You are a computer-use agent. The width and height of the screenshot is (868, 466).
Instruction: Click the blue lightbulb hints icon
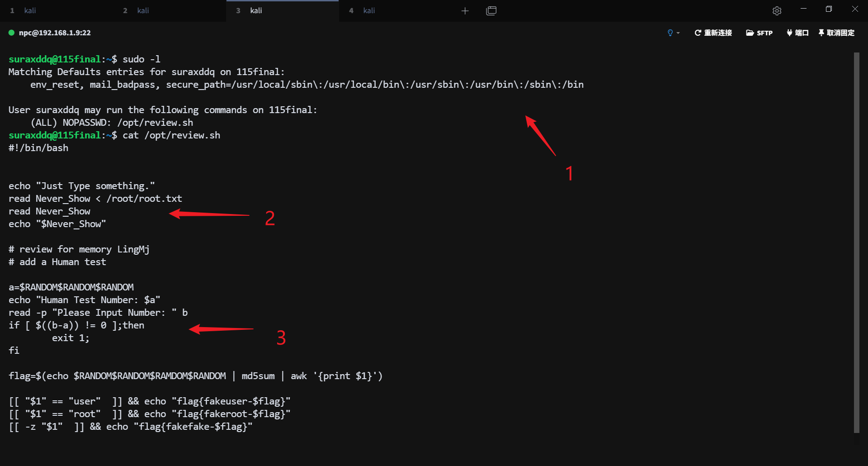point(670,33)
